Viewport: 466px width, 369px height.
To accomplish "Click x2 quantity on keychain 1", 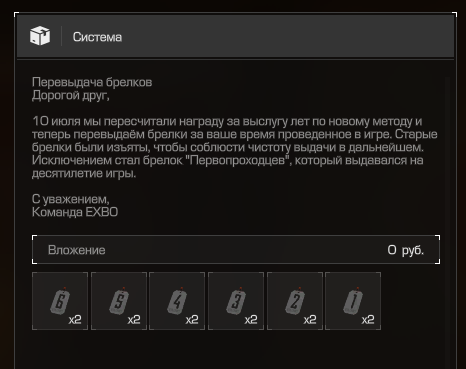I will 368,320.
